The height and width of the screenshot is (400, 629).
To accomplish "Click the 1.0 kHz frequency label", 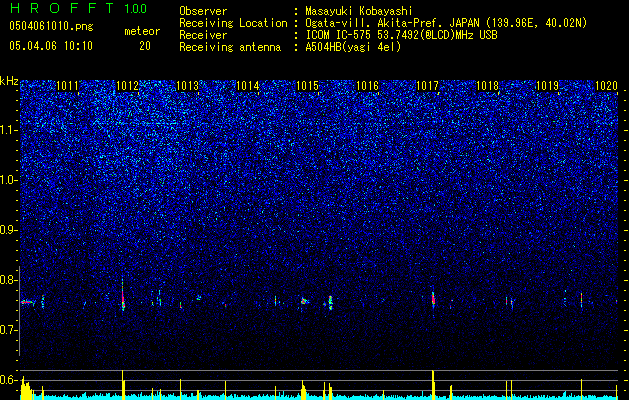I will coord(9,180).
